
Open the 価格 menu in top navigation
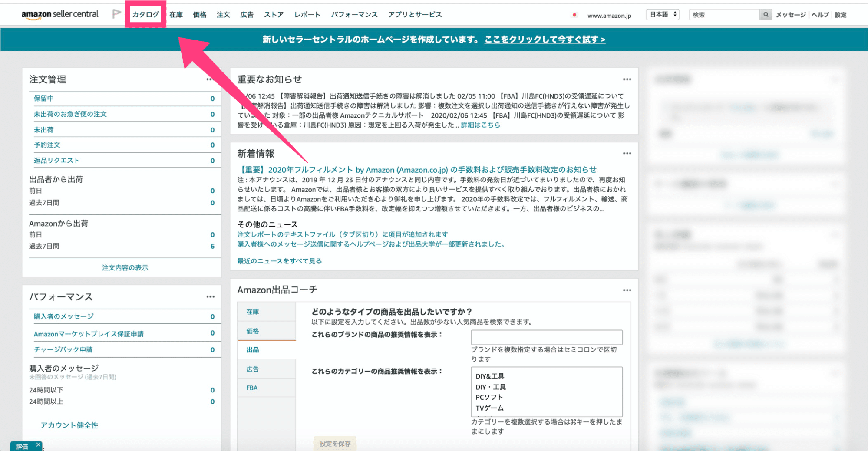200,15
